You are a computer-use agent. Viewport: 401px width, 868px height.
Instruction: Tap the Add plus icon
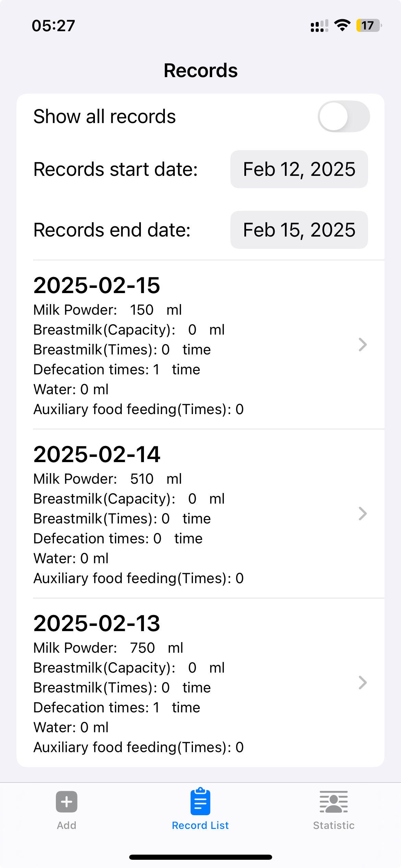pyautogui.click(x=66, y=801)
